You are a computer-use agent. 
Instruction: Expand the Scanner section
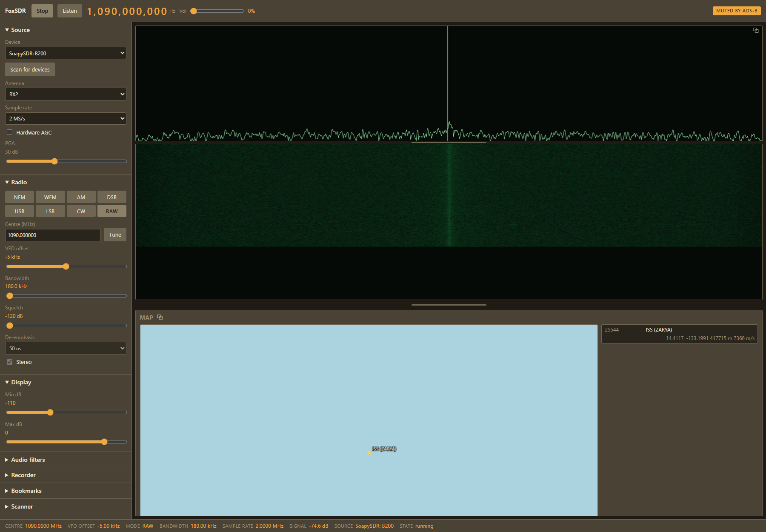pyautogui.click(x=19, y=506)
